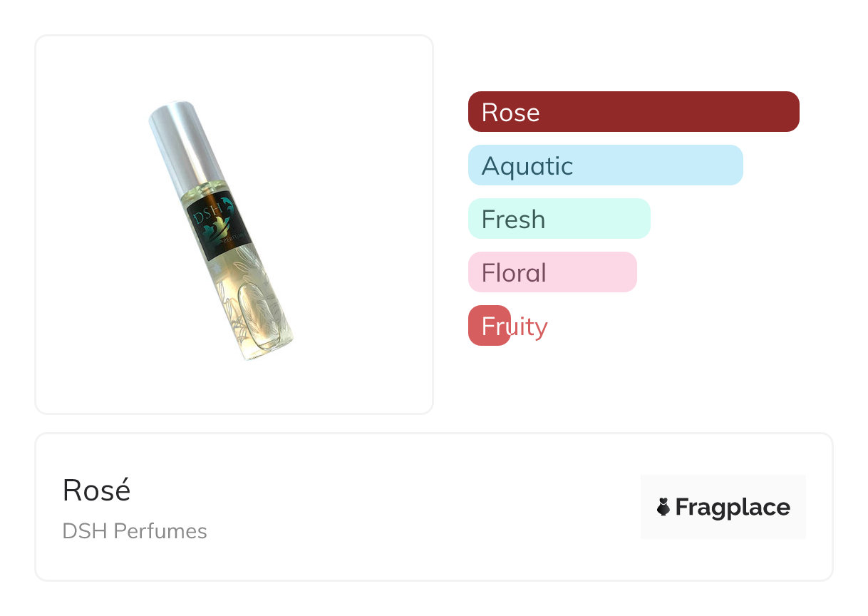
Task: Open the Rosé fragrance title
Action: 96,491
